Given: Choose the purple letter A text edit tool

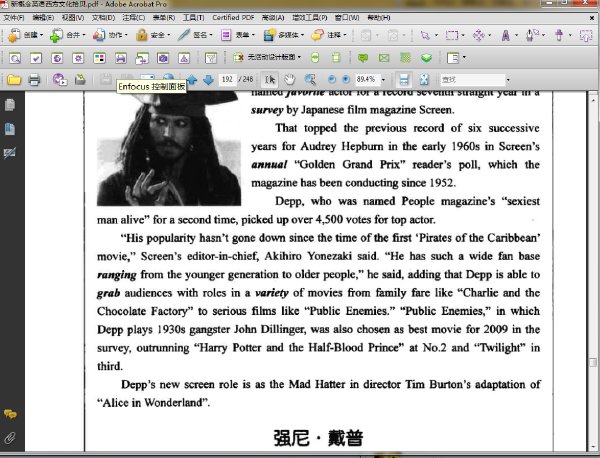Looking at the screenshot, I should 506,36.
